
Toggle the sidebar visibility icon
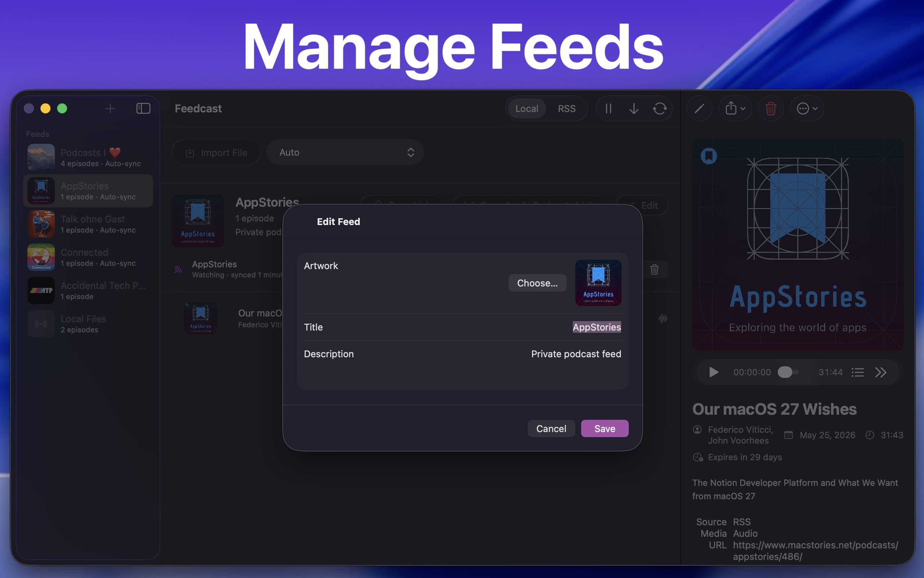(x=143, y=109)
